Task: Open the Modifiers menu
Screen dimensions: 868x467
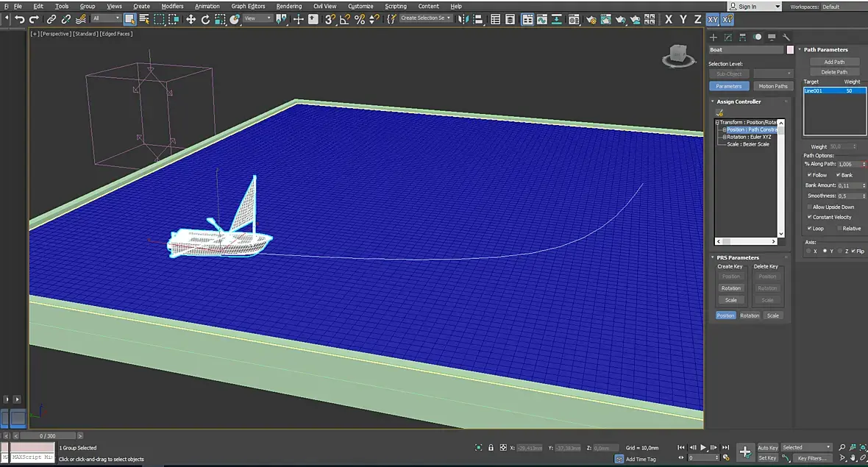Action: click(x=172, y=6)
